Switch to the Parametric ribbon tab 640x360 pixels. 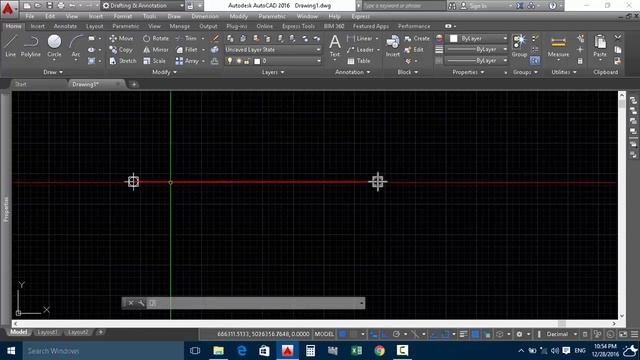click(126, 26)
